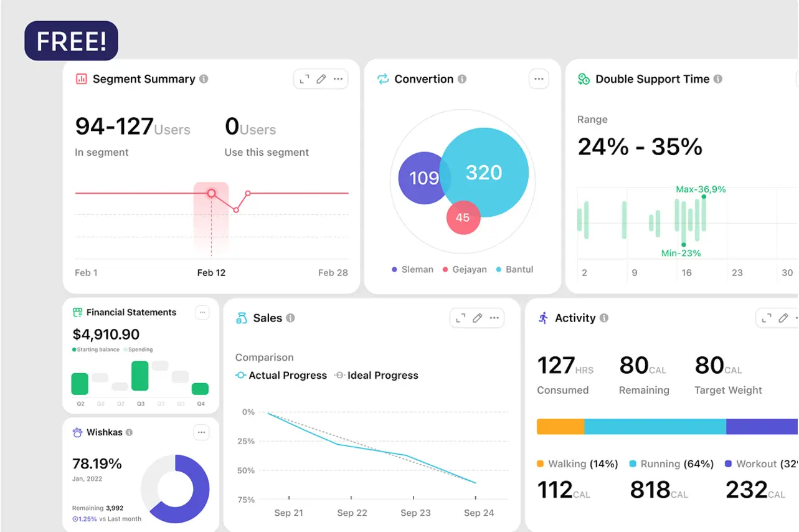The image size is (799, 532).
Task: Toggle the Starting balance legend item
Action: click(x=96, y=349)
